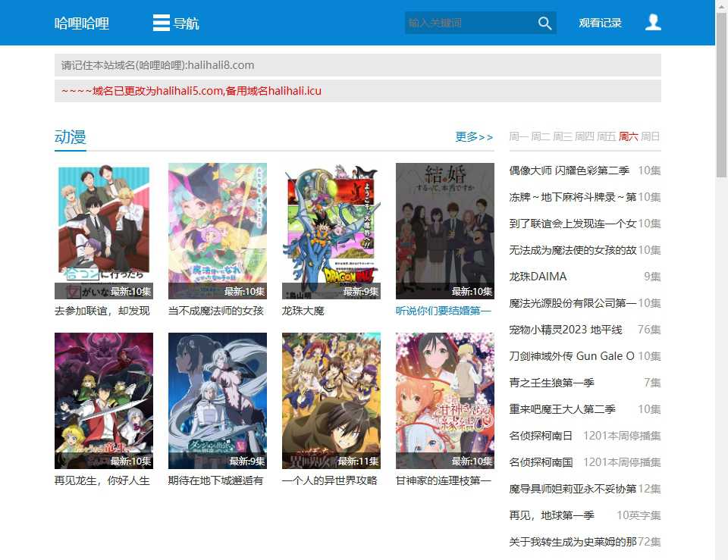Click the user avatar icon top right
The width and height of the screenshot is (728, 560).
coord(652,22)
